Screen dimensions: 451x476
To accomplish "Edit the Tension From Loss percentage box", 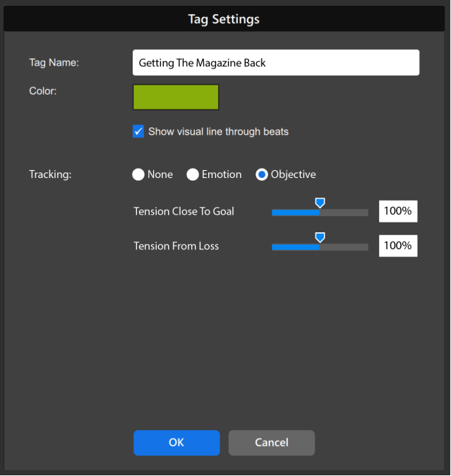I will tap(398, 246).
